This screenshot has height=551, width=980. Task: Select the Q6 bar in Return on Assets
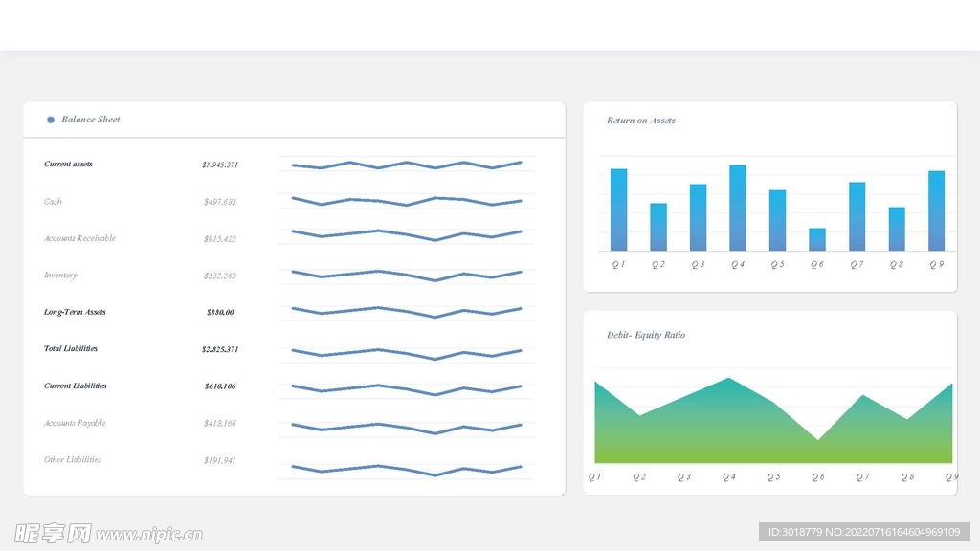tap(817, 239)
